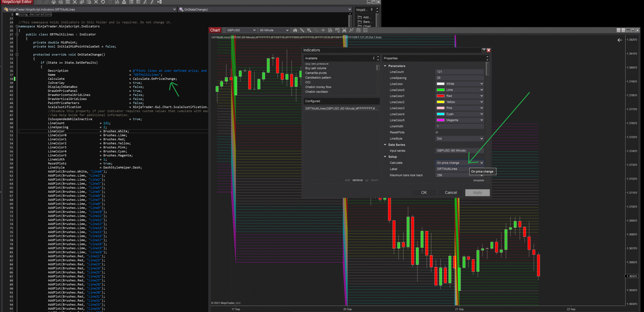
Task: Expand the Using declarations code region
Action: pos(17,14)
